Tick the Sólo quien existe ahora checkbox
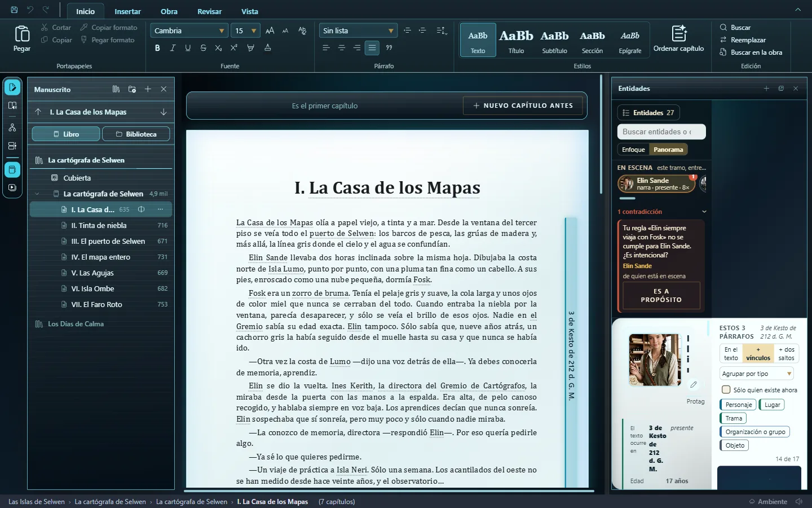Viewport: 812px width, 508px height. 726,389
